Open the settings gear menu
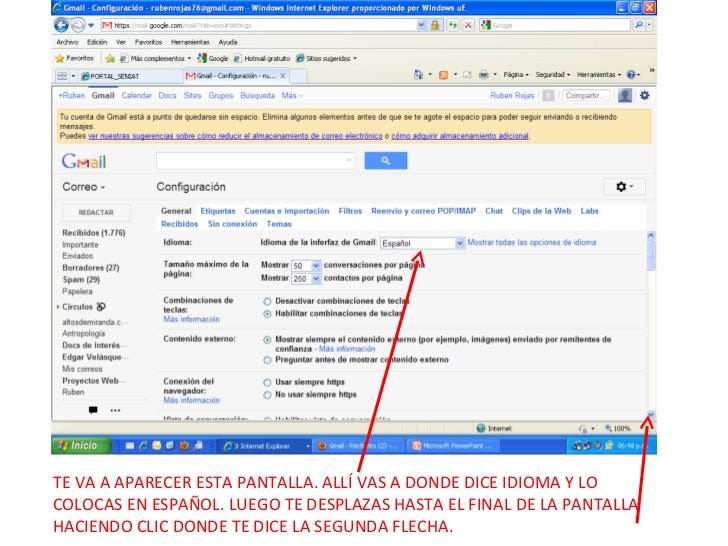This screenshot has width=728, height=546. coord(625,187)
